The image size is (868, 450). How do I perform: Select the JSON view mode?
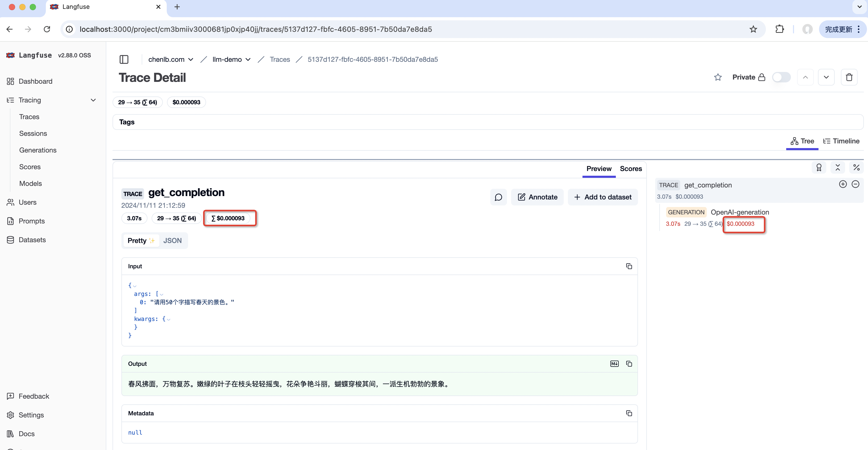point(172,240)
